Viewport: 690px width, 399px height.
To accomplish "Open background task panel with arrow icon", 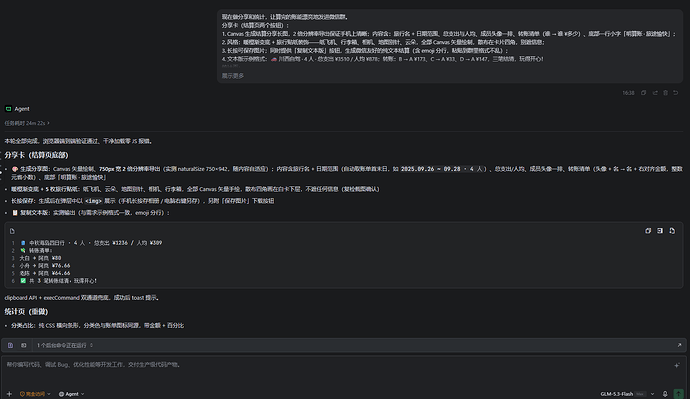I will point(679,345).
